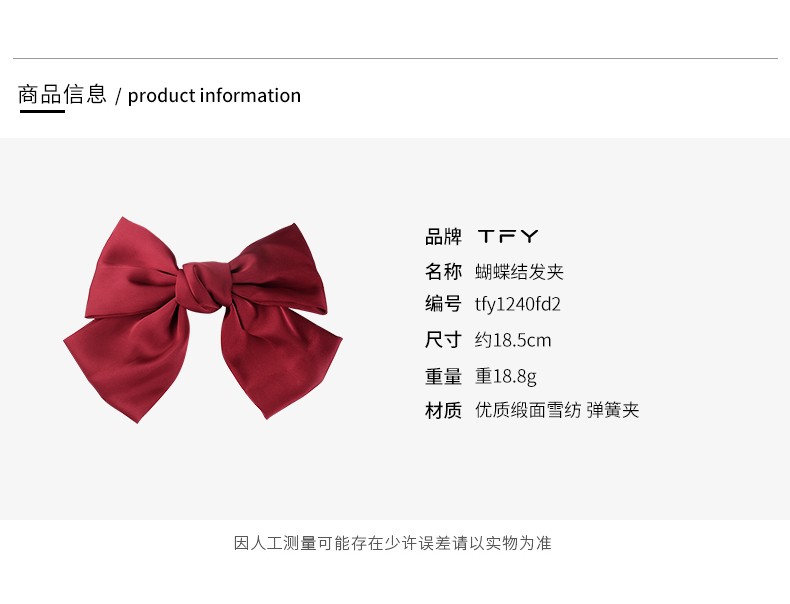Click the black underline beneath 商品信息

[x=42, y=111]
